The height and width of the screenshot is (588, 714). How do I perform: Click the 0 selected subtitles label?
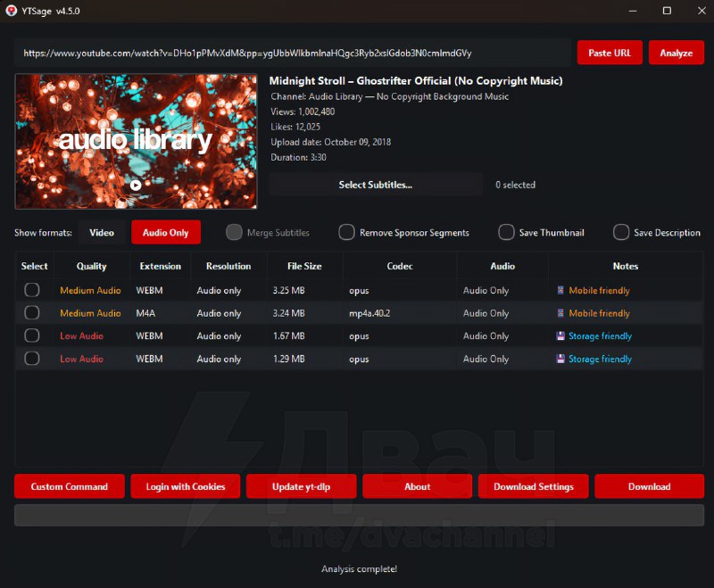point(516,185)
